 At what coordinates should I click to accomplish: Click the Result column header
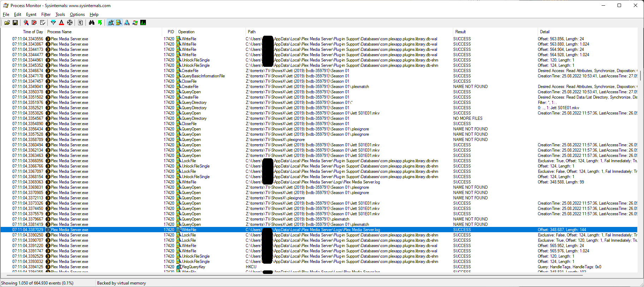tap(495, 32)
